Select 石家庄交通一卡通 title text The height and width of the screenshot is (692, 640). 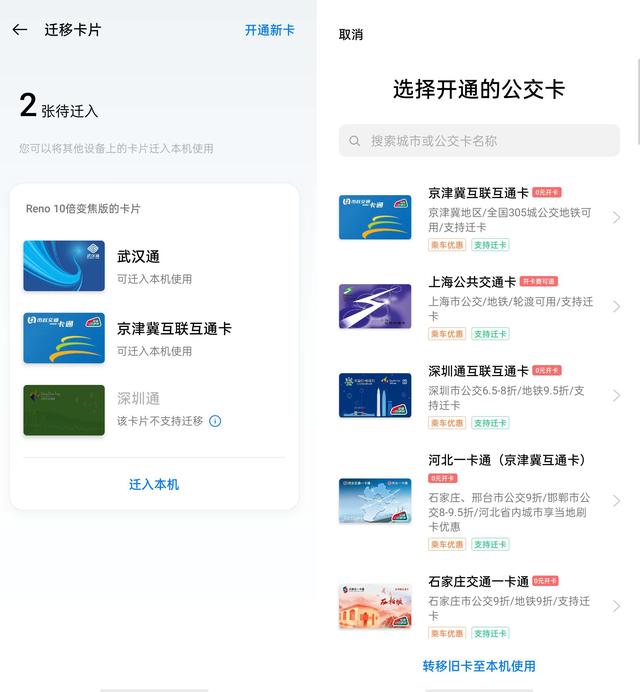click(478, 581)
